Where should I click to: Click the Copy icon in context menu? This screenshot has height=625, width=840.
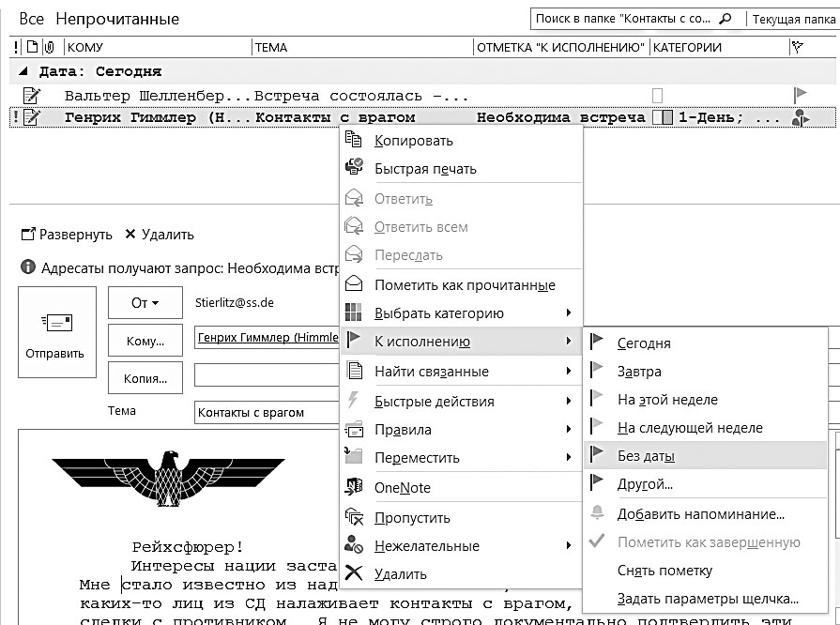coord(353,140)
